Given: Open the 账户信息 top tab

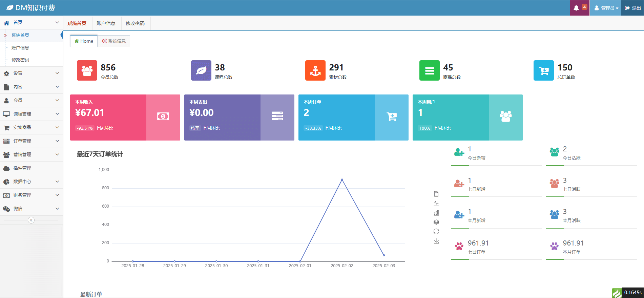Looking at the screenshot, I should [106, 23].
